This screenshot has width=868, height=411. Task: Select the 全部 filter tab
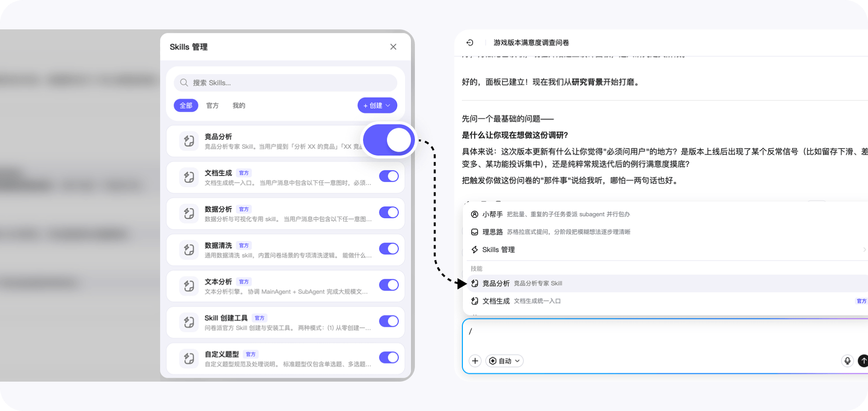[186, 105]
